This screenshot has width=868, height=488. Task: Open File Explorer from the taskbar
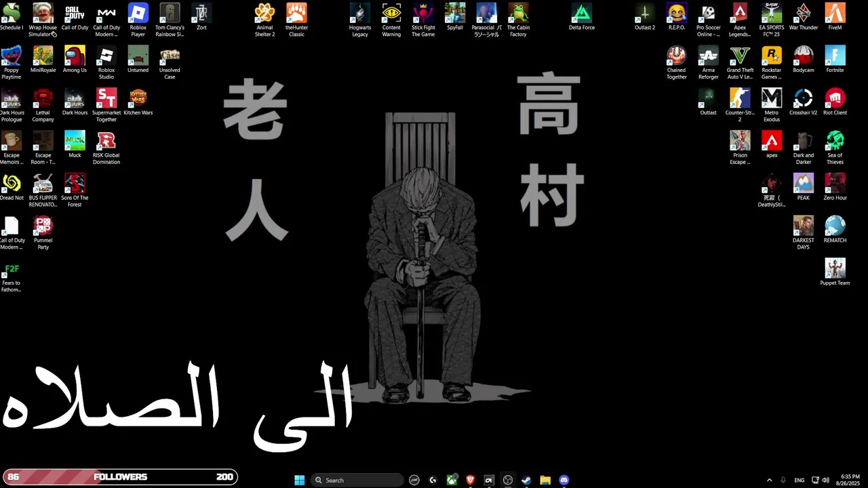[545, 480]
